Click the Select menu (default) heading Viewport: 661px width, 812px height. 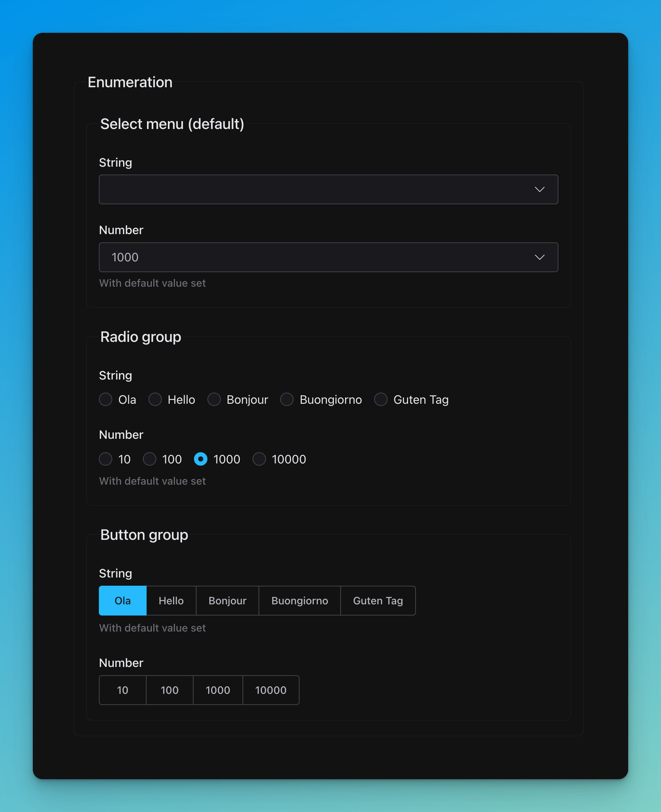(x=172, y=124)
